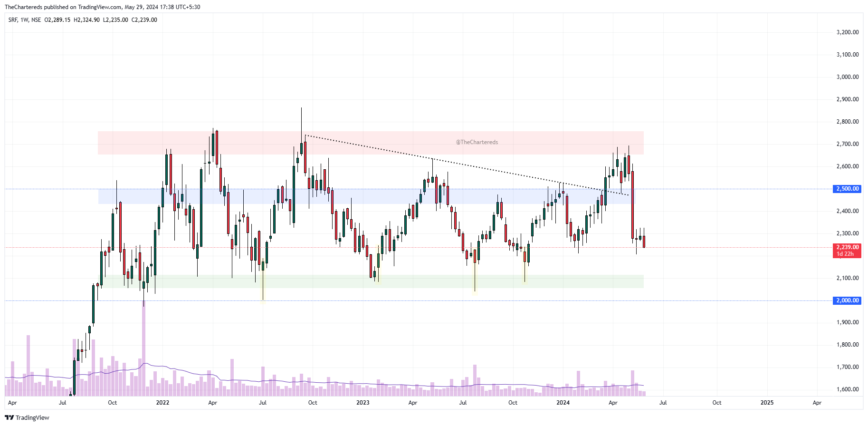Click the 1d 22h countdown text
868x426 pixels.
pyautogui.click(x=845, y=254)
